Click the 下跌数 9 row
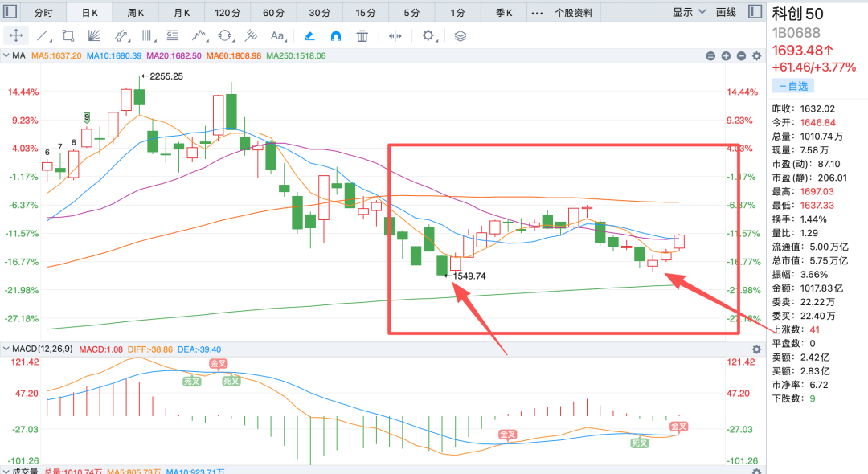The height and width of the screenshot is (474, 868). click(x=794, y=398)
